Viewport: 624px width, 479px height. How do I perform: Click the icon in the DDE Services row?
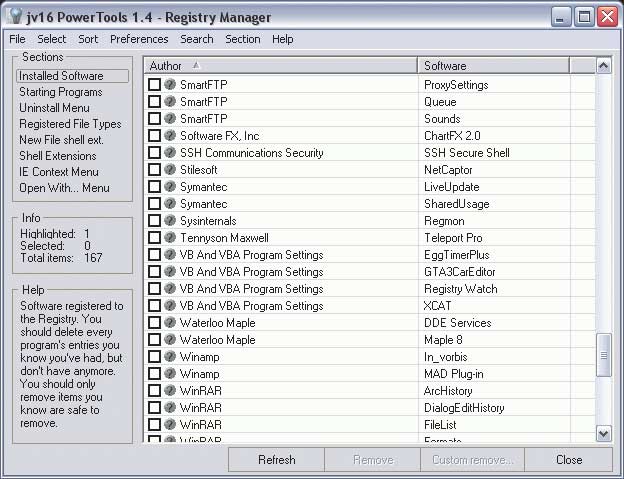pyautogui.click(x=170, y=322)
